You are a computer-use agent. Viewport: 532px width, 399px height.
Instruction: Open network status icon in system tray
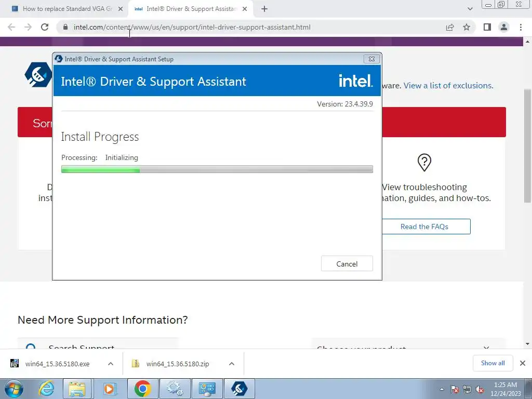[467, 389]
